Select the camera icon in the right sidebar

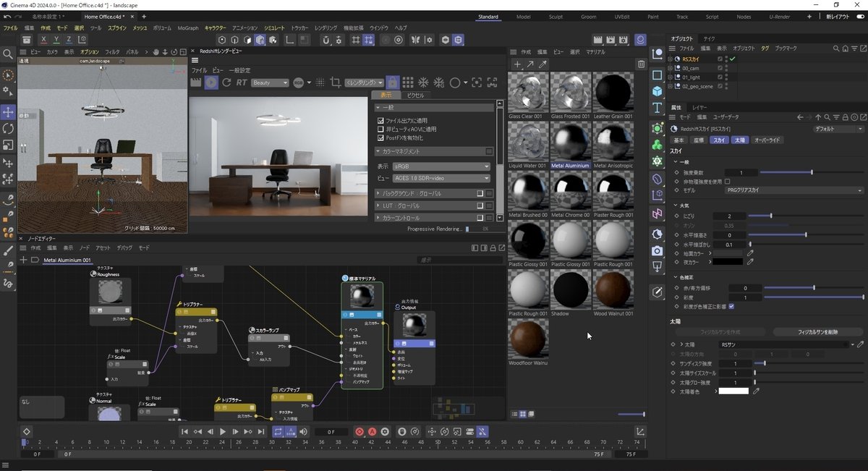tap(658, 250)
